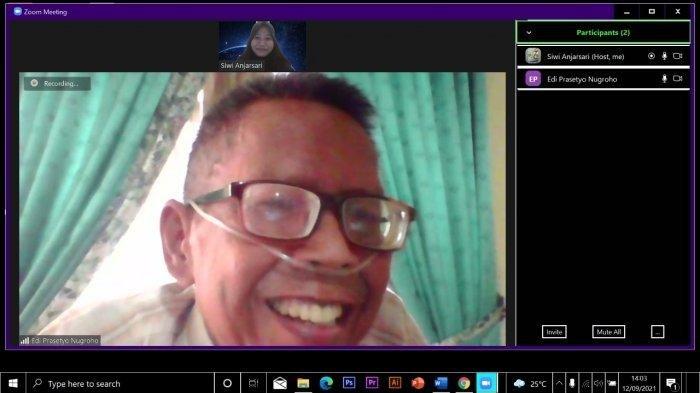
Task: Open Microsoft Edge from taskbar
Action: [x=326, y=383]
